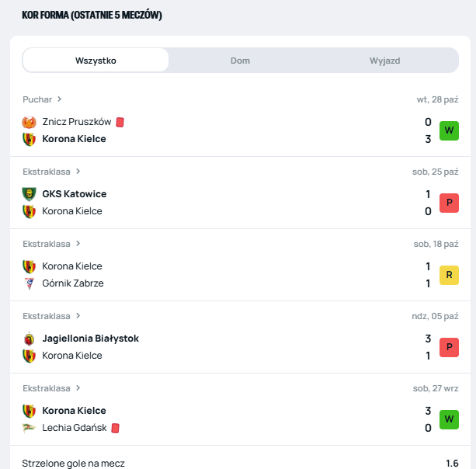Viewport: 476px width, 469px height.
Task: Show only Wyjazd away matches
Action: point(385,61)
